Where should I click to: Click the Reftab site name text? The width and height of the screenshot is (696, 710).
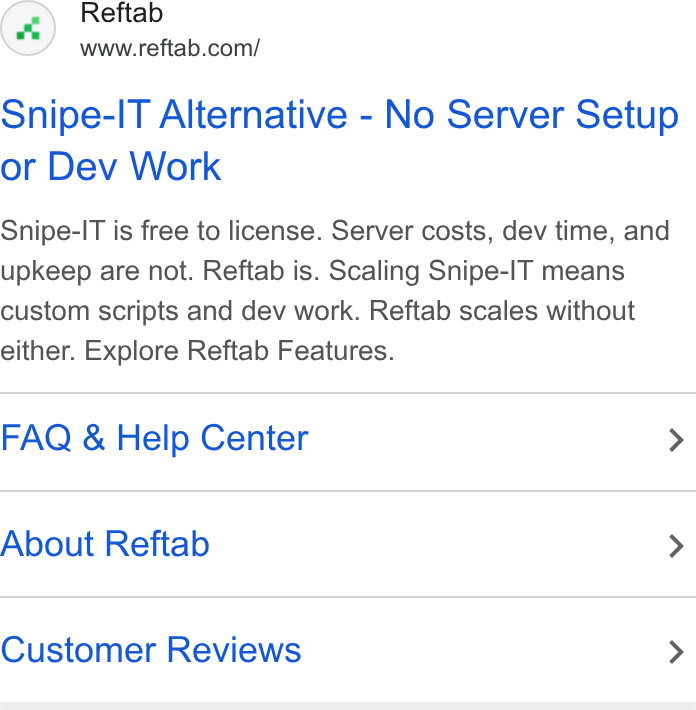pyautogui.click(x=121, y=13)
